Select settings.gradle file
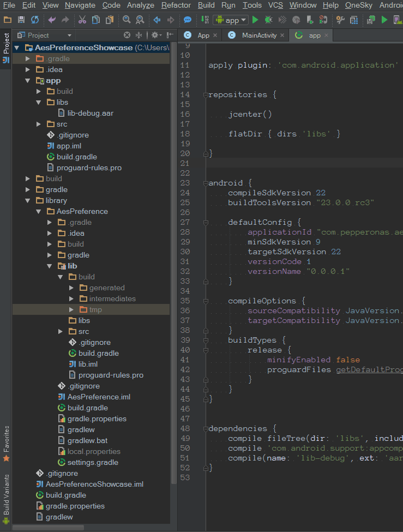 tap(93, 463)
